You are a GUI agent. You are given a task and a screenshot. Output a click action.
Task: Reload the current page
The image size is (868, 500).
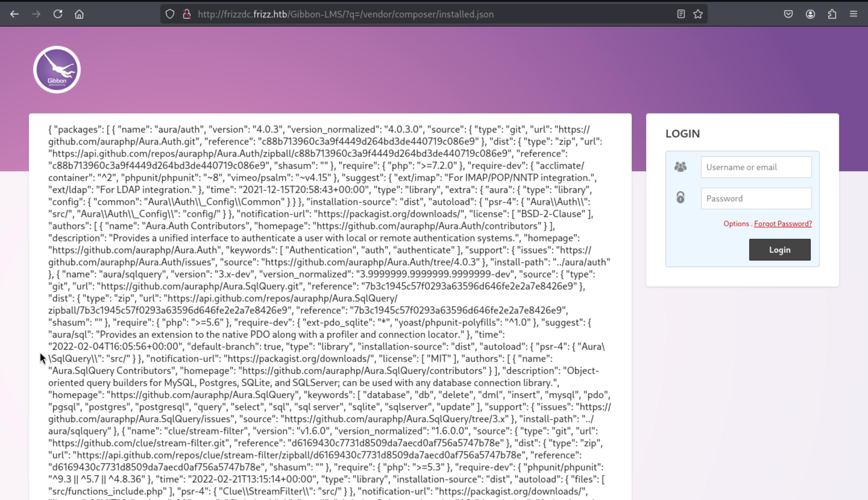[58, 14]
